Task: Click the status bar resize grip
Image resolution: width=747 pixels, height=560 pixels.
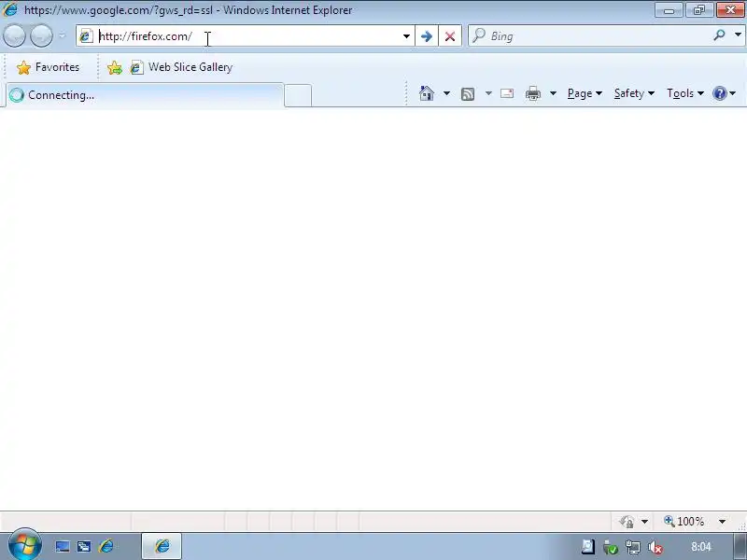Action: pos(741,525)
